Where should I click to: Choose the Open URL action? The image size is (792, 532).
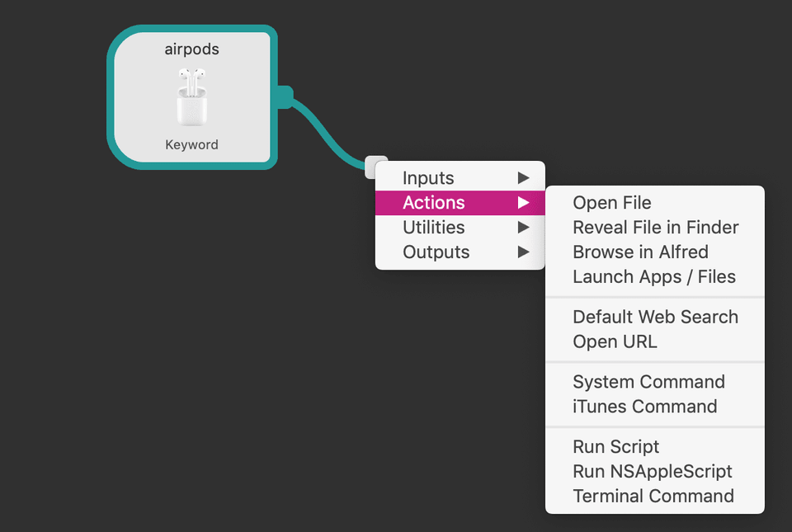(x=615, y=341)
